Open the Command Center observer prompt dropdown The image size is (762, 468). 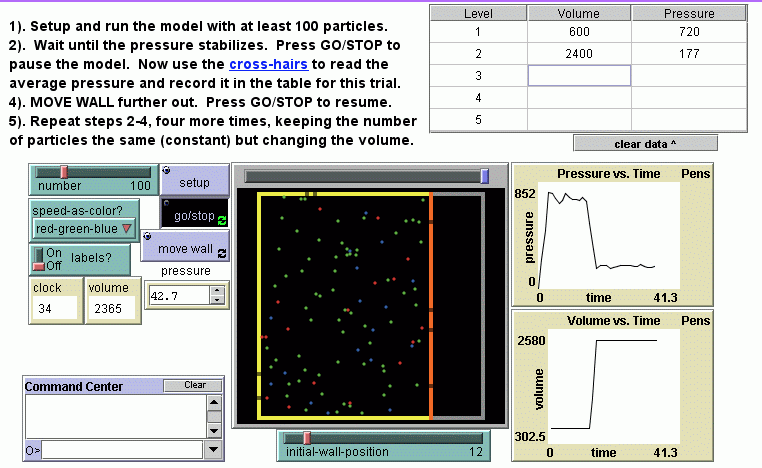[214, 450]
